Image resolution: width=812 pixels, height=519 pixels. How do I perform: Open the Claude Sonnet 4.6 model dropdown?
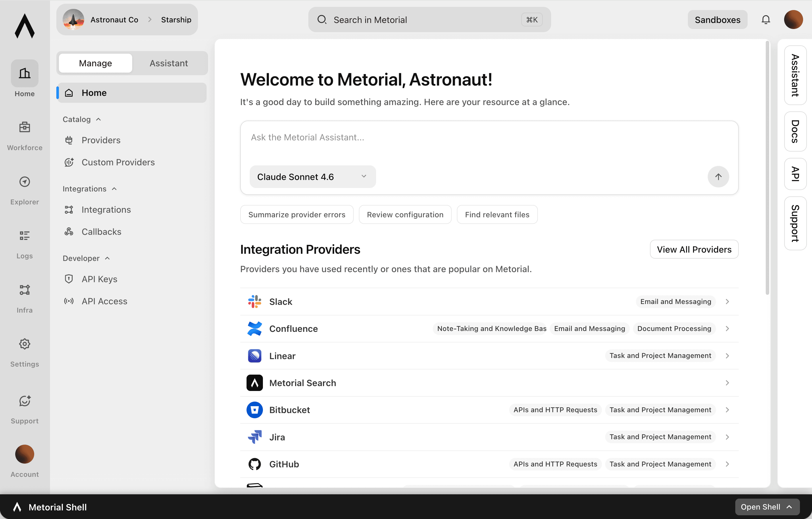[x=312, y=177]
